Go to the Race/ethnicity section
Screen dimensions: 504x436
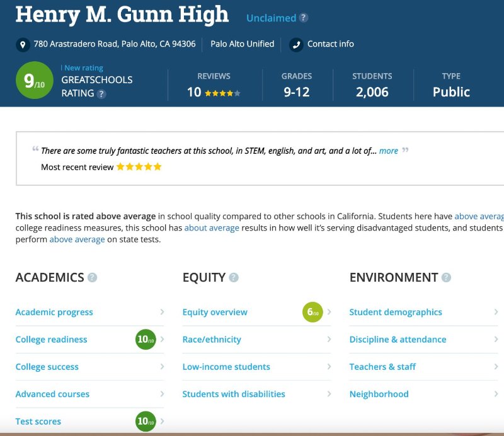(x=212, y=340)
